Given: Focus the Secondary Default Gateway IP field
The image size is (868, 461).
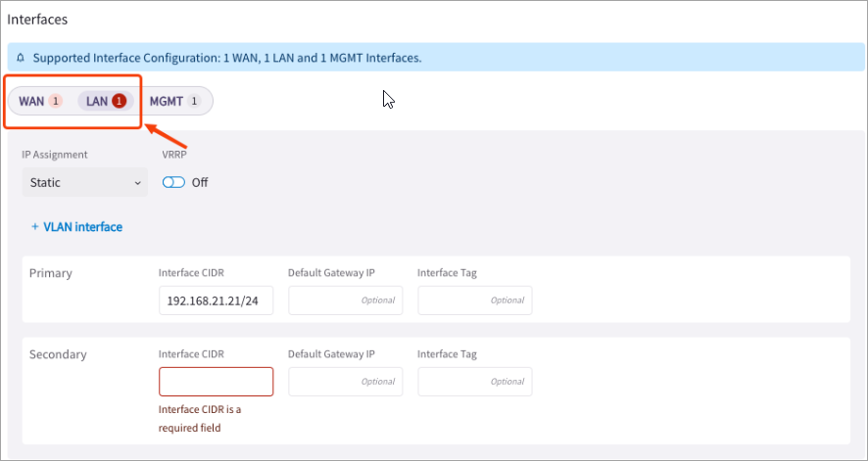Looking at the screenshot, I should click(345, 382).
